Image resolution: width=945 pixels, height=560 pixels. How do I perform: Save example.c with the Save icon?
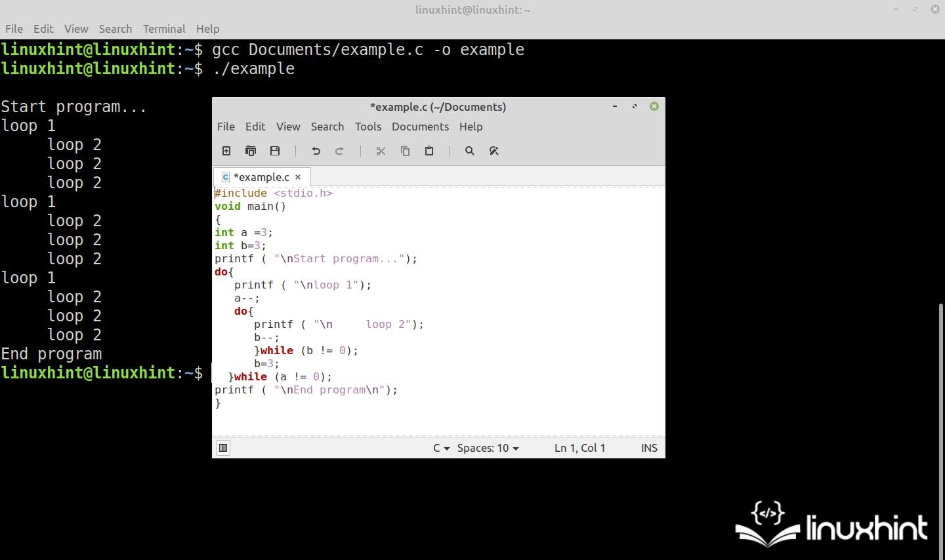275,151
